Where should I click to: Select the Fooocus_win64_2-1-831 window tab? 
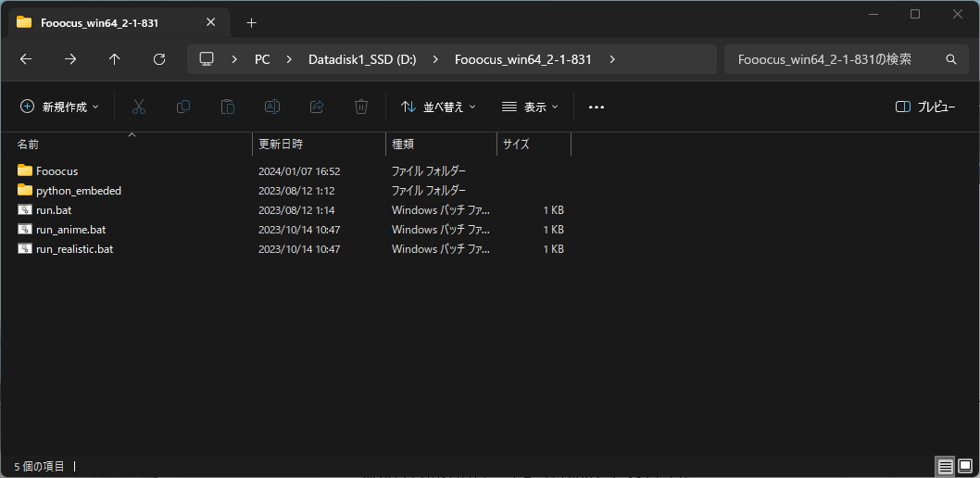[119, 22]
